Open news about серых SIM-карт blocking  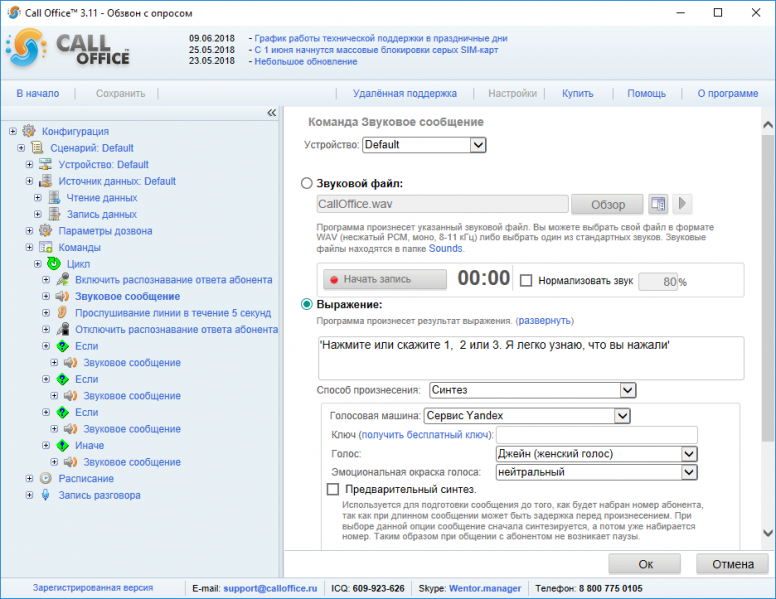pyautogui.click(x=376, y=50)
